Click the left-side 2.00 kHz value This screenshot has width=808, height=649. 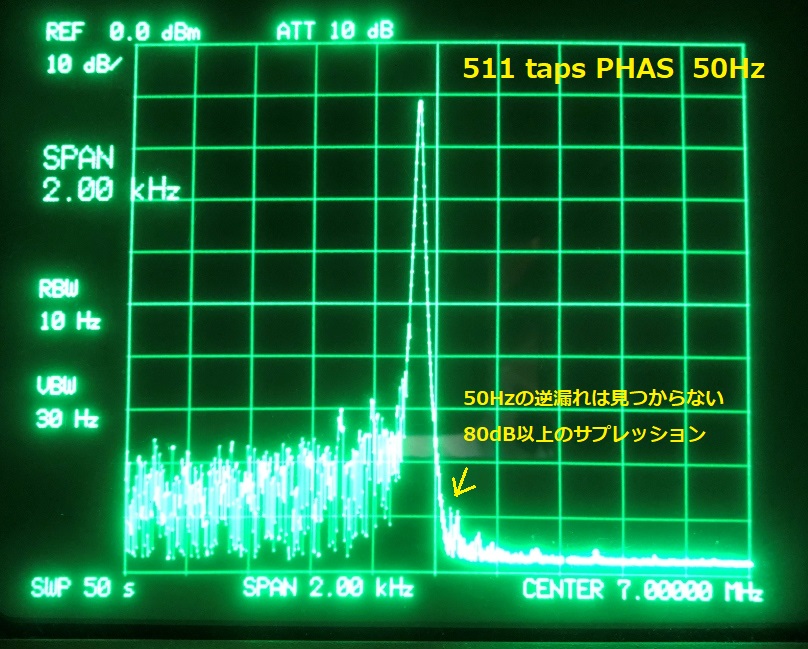(111, 189)
